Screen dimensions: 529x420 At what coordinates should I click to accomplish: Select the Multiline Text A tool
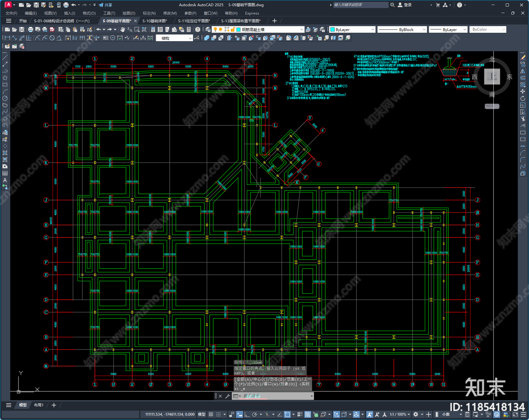5,180
